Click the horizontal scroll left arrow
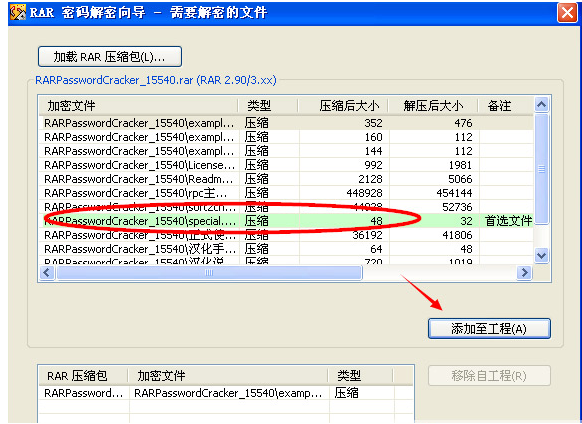This screenshot has width=582, height=424. (47, 273)
